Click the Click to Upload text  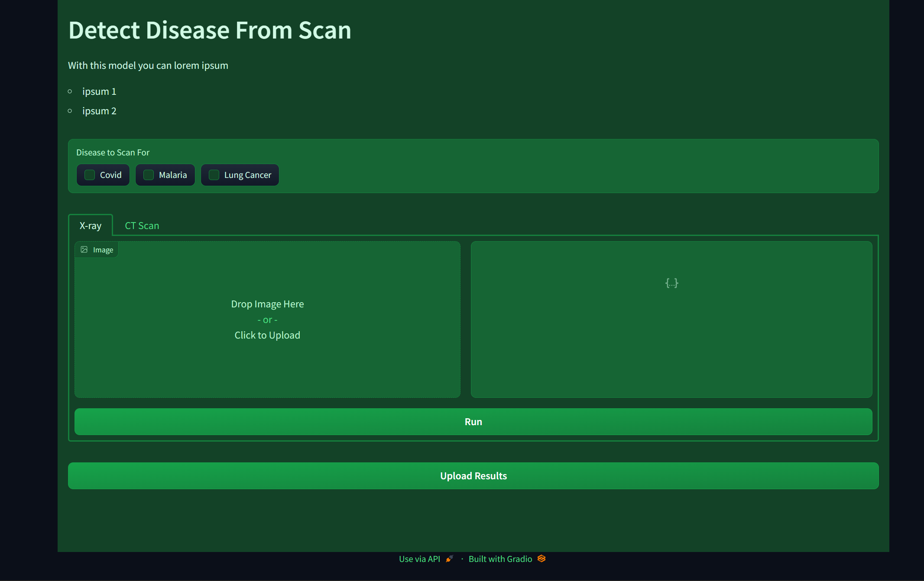(267, 335)
